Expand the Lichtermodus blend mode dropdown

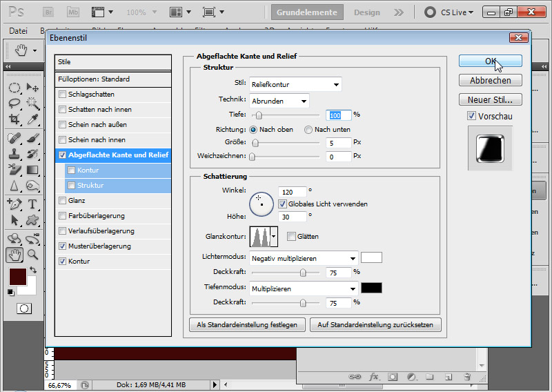pos(304,258)
